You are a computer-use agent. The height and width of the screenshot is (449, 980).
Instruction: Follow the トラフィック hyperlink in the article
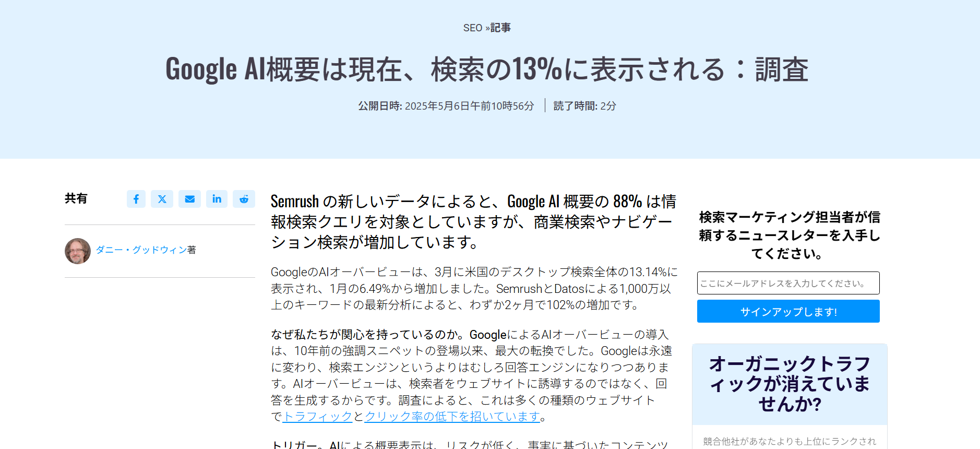(317, 417)
